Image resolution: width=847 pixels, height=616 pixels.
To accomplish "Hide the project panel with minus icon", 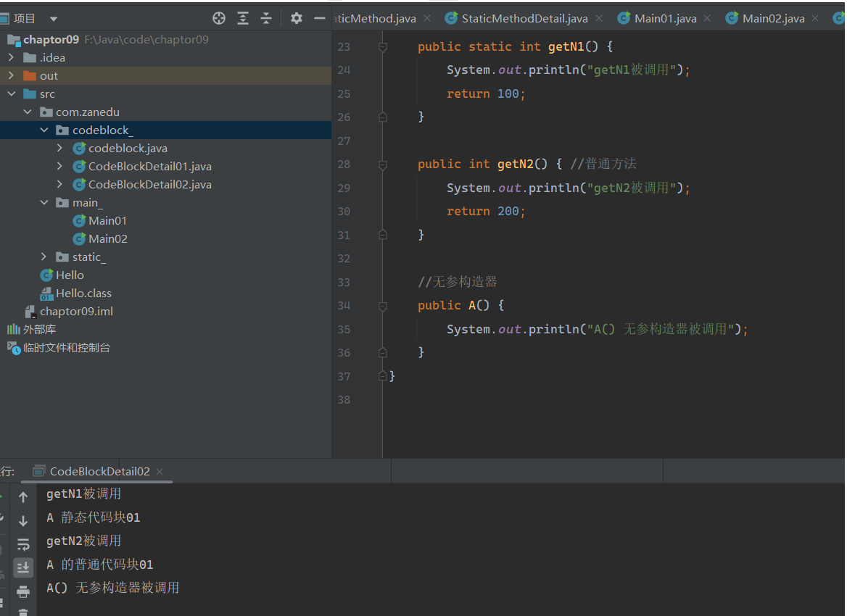I will (x=320, y=18).
